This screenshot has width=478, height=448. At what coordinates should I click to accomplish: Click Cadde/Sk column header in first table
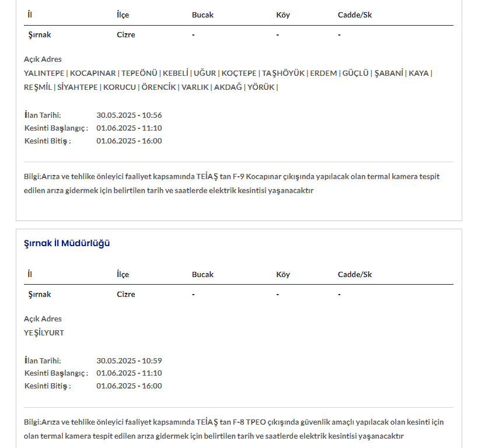tap(354, 15)
